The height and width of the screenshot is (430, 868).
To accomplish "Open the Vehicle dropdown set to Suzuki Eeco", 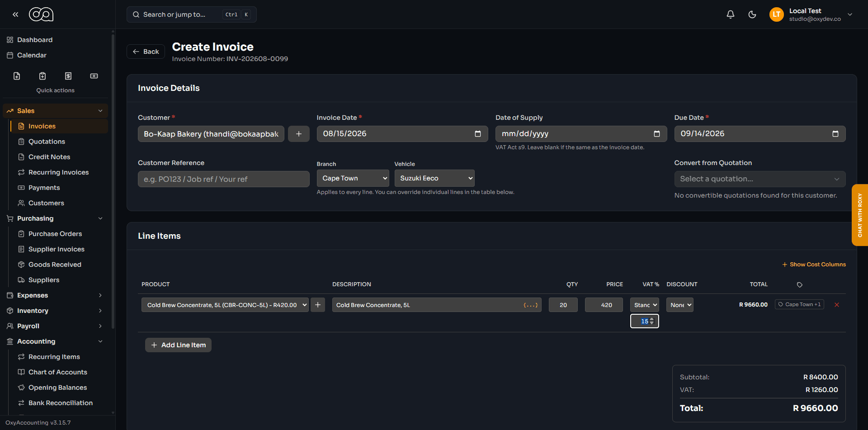I will coord(434,178).
